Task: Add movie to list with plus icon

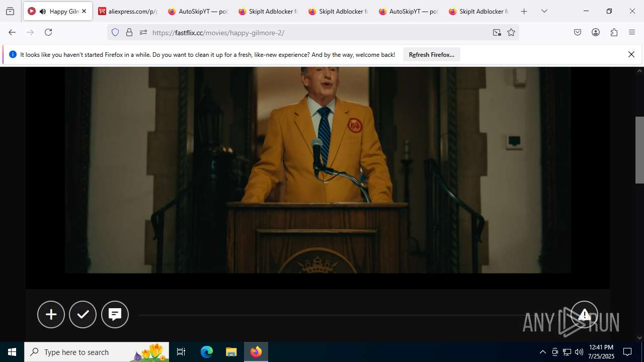Action: 51,314
